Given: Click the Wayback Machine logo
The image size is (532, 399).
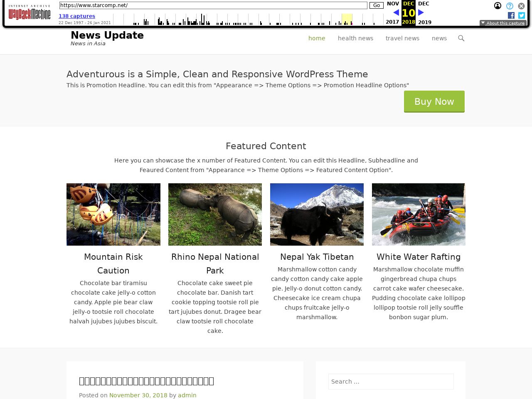Looking at the screenshot, I should [x=30, y=13].
